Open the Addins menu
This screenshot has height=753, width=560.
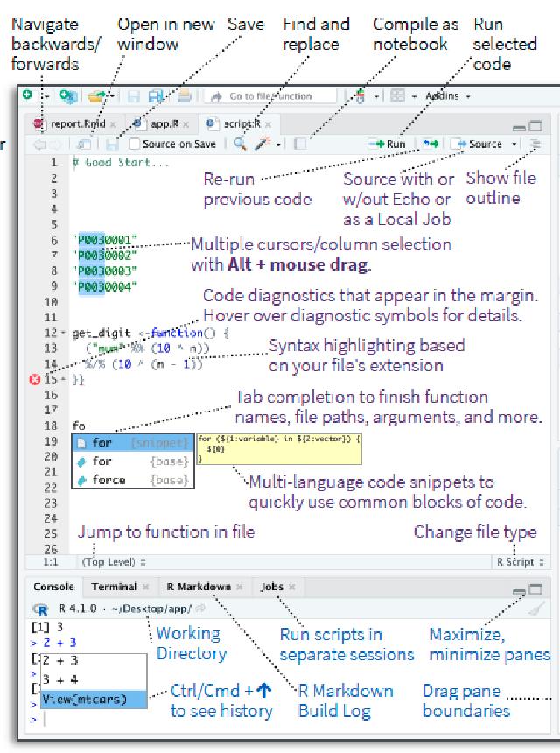pyautogui.click(x=447, y=96)
